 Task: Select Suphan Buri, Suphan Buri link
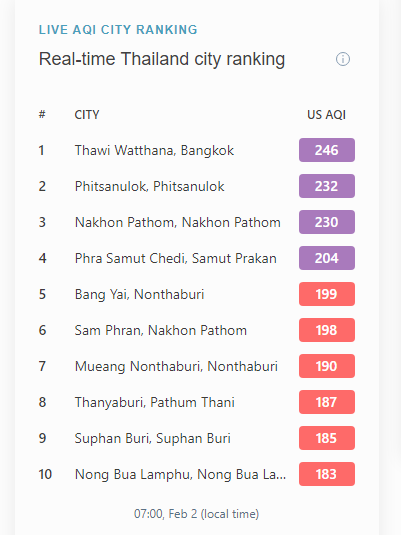(153, 438)
